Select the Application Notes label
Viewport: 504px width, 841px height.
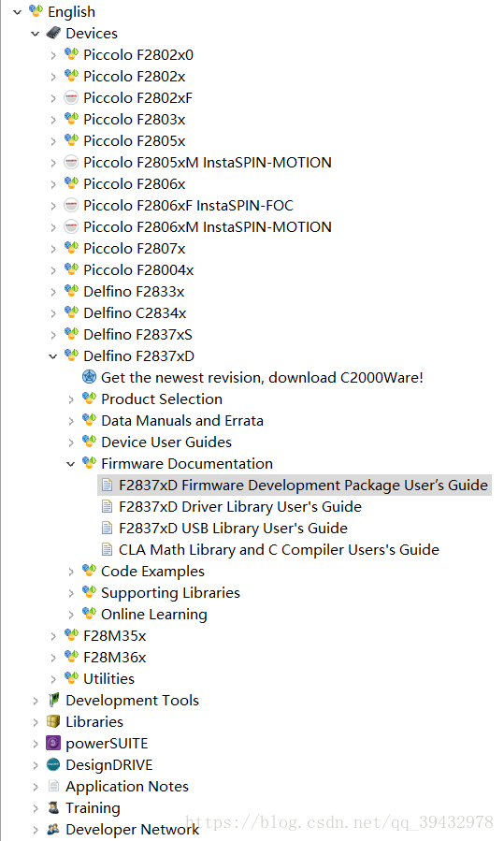point(127,787)
